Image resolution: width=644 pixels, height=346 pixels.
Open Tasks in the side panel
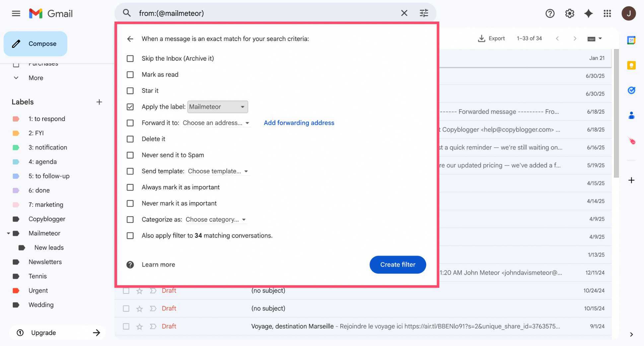pos(632,90)
